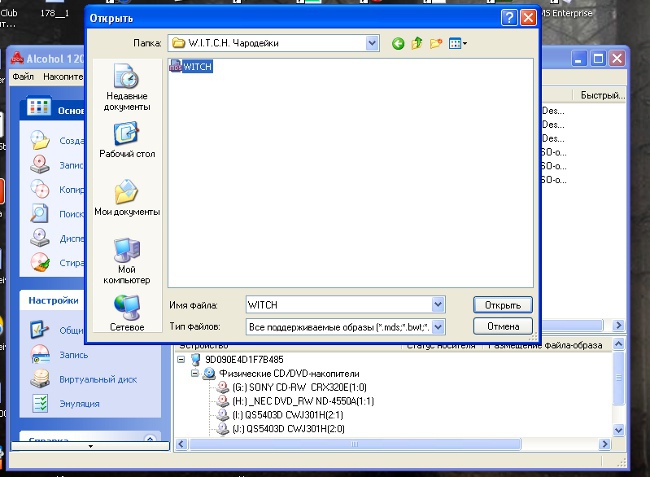Screen dimensions: 650x477
Task: Expand the Имя файла dropdown arrow
Action: point(438,305)
